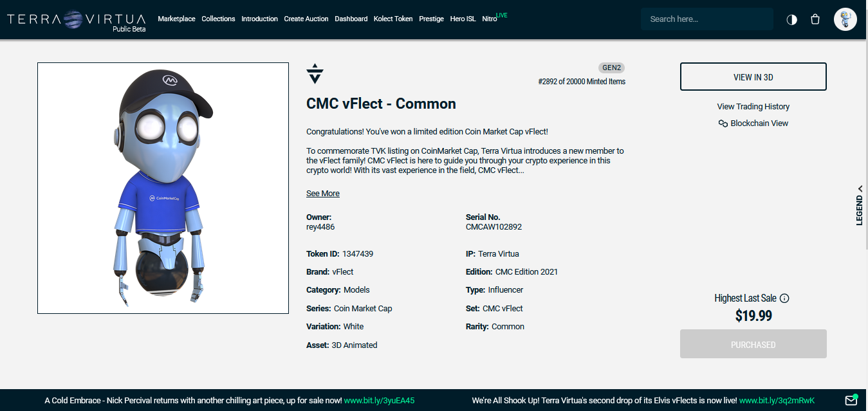Go to Collections

coord(218,19)
